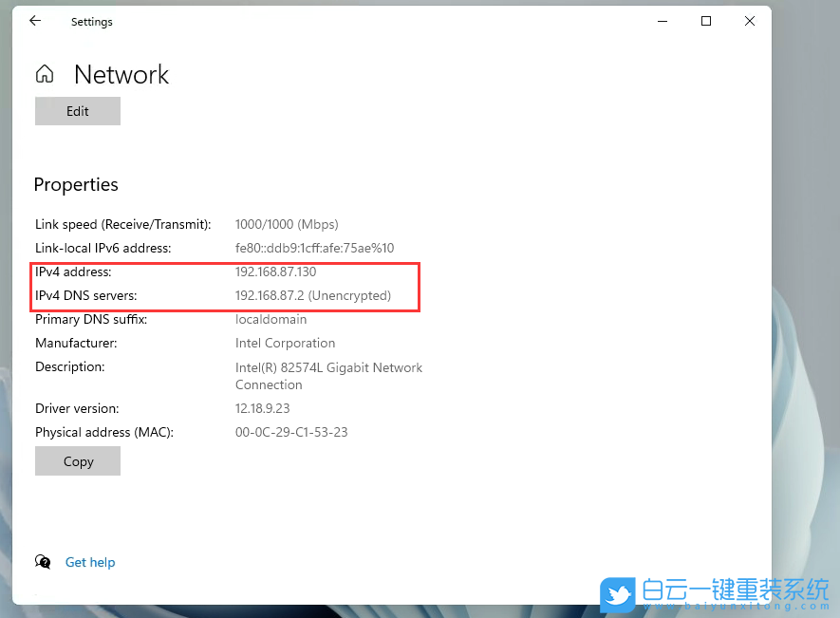
Task: Click the MAC address value 00-0C-29-C1-53-23
Action: click(x=290, y=432)
